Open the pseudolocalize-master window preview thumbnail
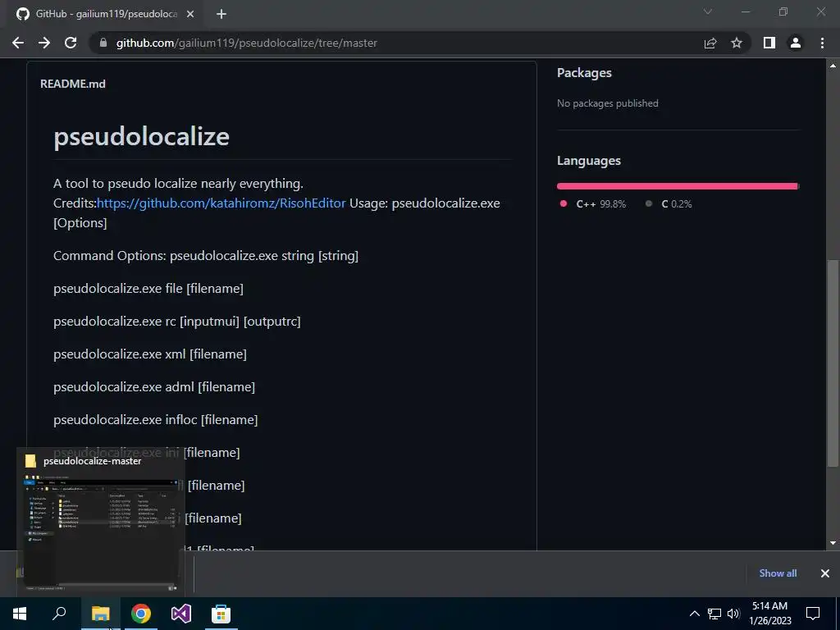The height and width of the screenshot is (630, 840). point(101,532)
